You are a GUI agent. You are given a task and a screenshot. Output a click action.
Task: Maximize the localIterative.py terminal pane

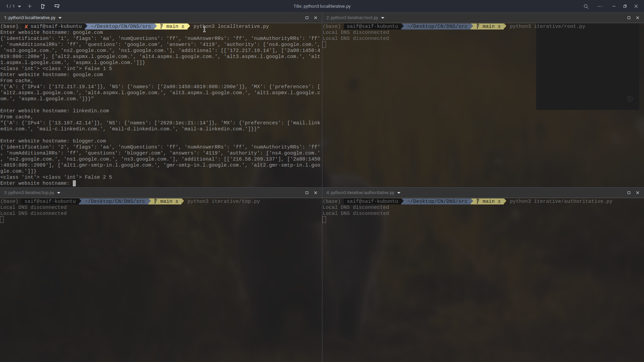pyautogui.click(x=307, y=18)
